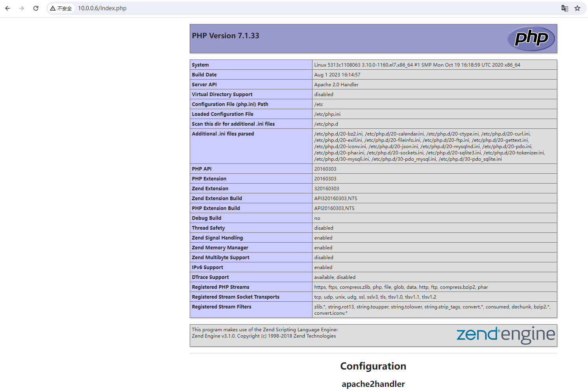This screenshot has width=588, height=390.
Task: Select the Loaded Configuration File label
Action: coord(223,114)
